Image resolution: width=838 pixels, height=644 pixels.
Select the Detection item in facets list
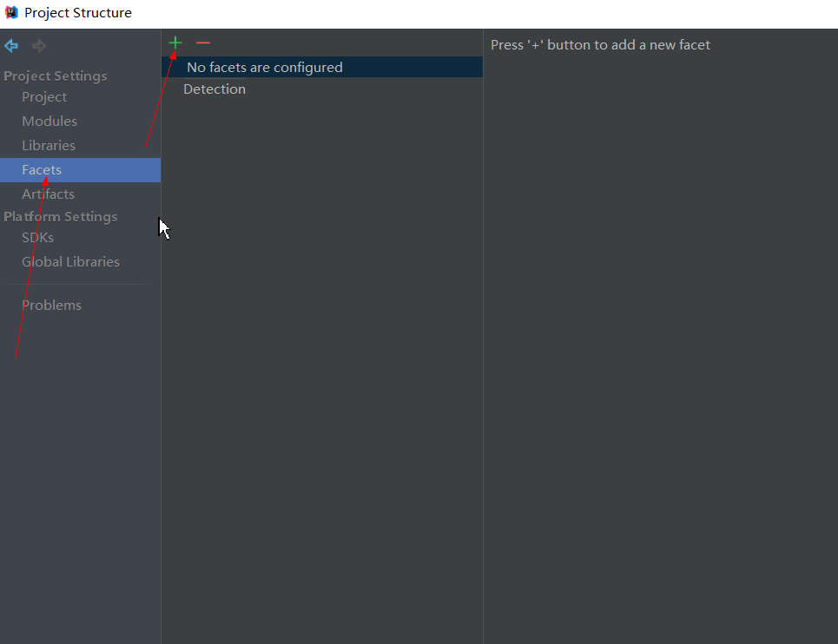[214, 89]
